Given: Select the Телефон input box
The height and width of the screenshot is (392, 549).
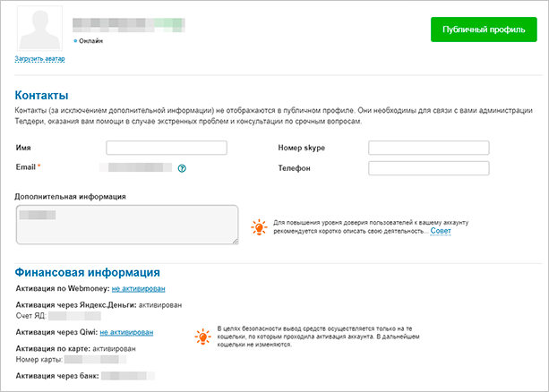Looking at the screenshot, I should pyautogui.click(x=429, y=167).
